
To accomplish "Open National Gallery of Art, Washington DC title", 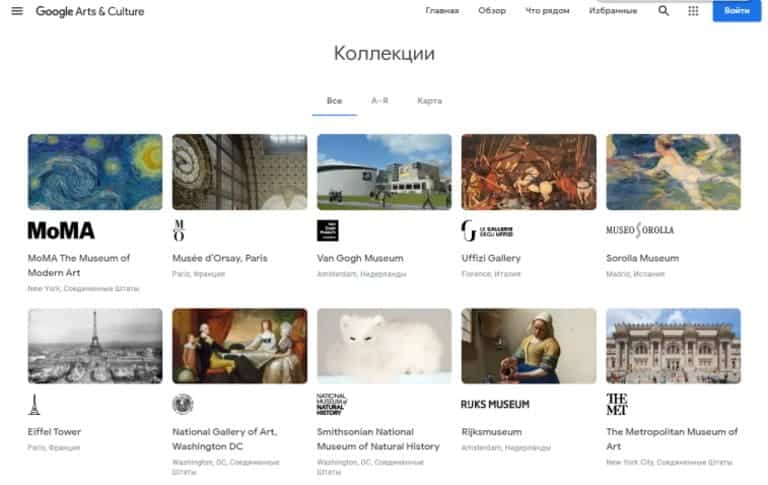I will tap(224, 439).
